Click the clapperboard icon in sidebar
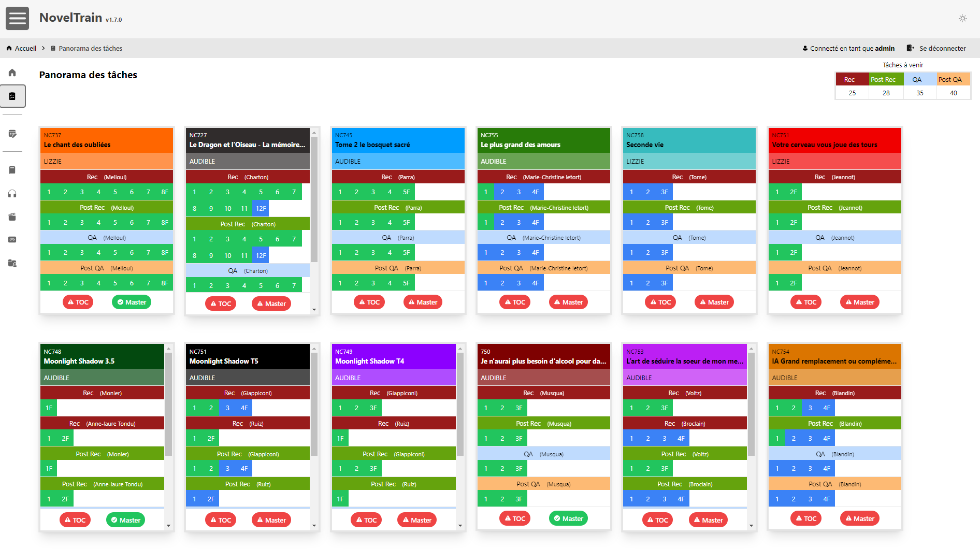Image resolution: width=980 pixels, height=549 pixels. pos(12,217)
